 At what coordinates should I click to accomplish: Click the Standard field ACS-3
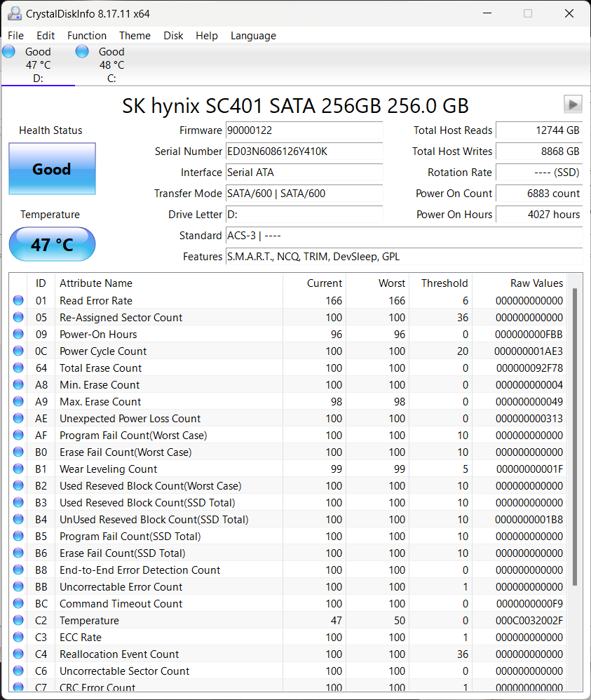[x=405, y=235]
